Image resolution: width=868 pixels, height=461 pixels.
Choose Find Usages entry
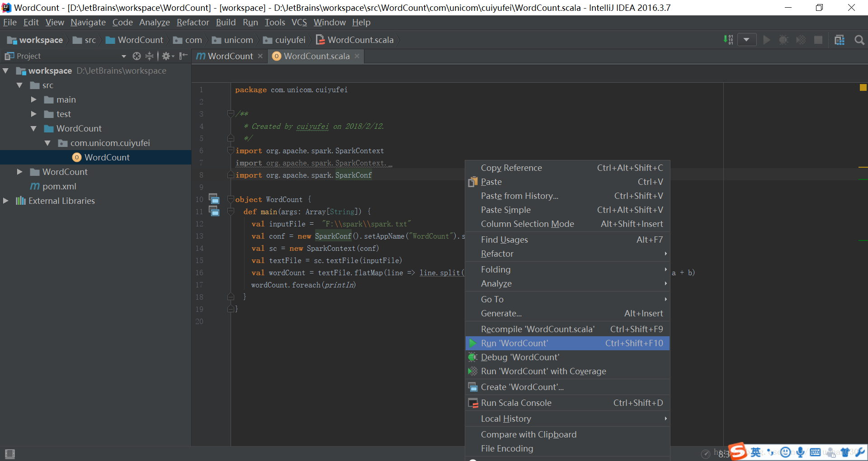tap(567, 240)
